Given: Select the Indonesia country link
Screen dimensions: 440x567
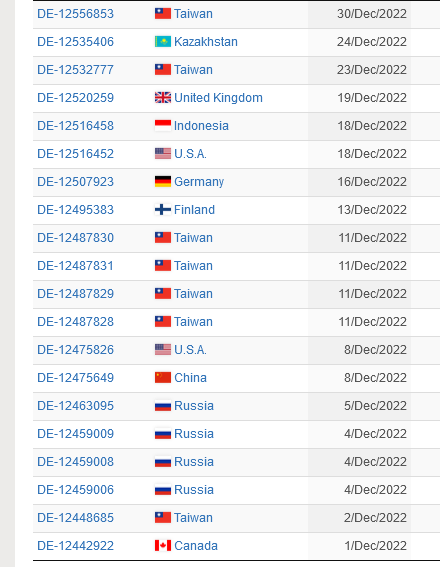Looking at the screenshot, I should pos(201,126).
